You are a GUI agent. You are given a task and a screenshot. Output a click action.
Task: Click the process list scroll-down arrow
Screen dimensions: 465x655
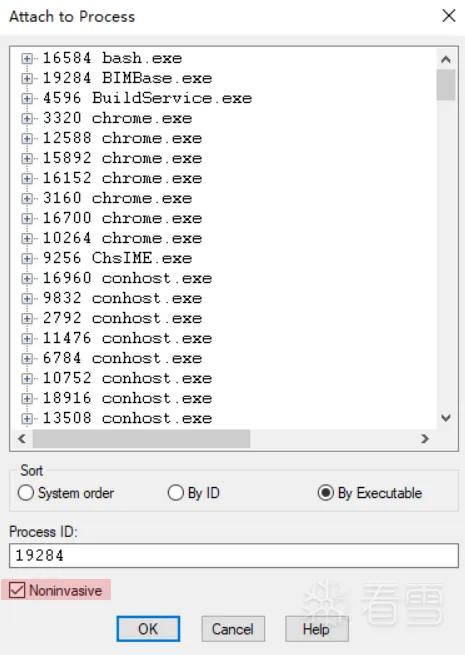coord(446,418)
